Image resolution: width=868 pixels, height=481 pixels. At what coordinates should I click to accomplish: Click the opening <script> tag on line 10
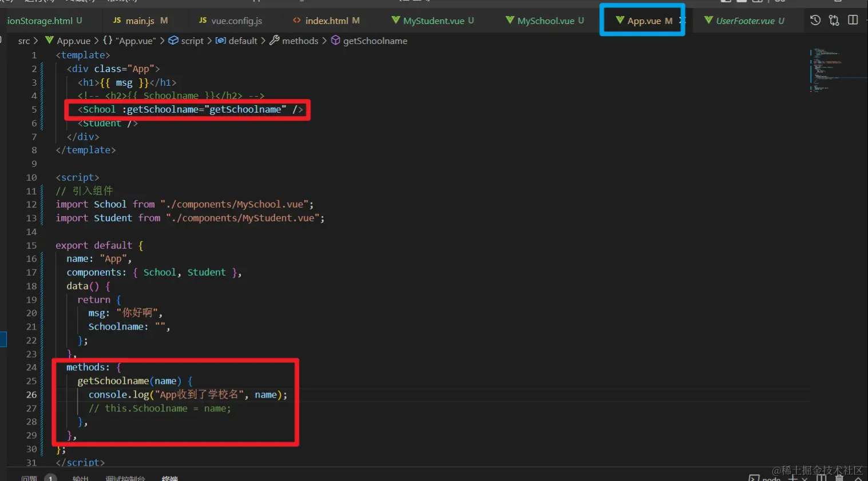coord(77,177)
